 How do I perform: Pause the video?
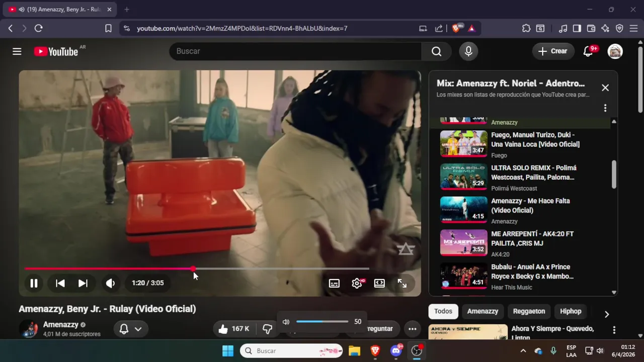[34, 283]
